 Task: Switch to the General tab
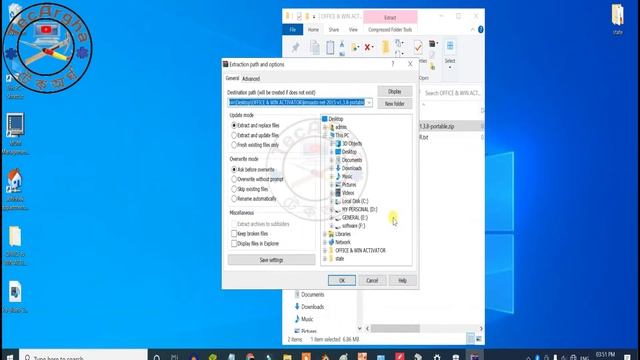(x=232, y=78)
